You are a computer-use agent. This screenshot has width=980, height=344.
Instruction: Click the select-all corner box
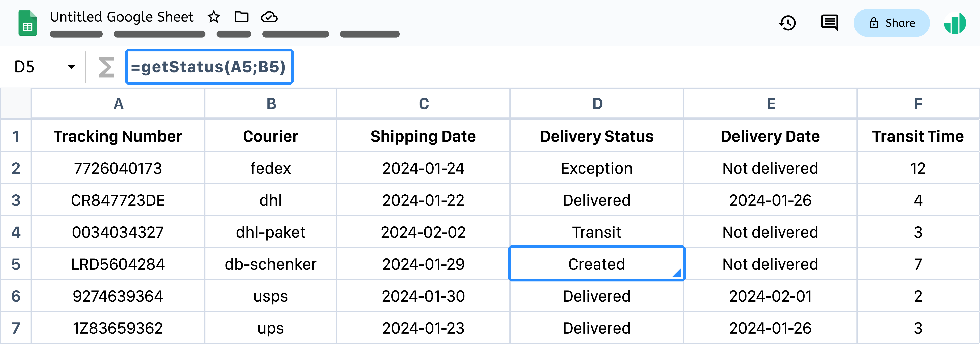16,104
